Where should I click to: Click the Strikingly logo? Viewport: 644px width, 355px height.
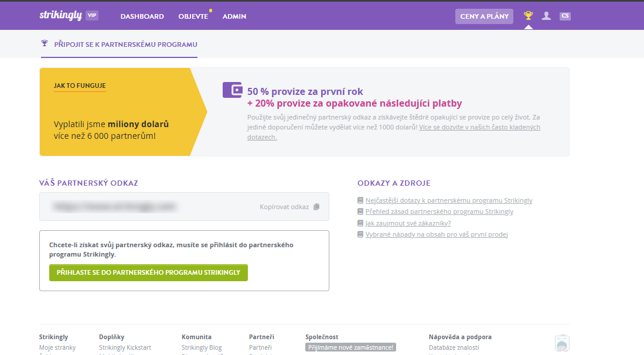tap(61, 16)
